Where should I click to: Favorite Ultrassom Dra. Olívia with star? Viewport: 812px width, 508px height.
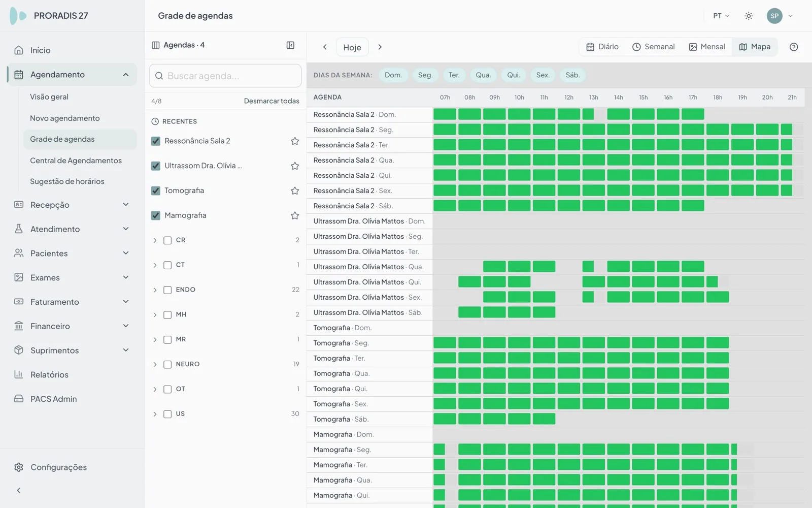pyautogui.click(x=295, y=166)
